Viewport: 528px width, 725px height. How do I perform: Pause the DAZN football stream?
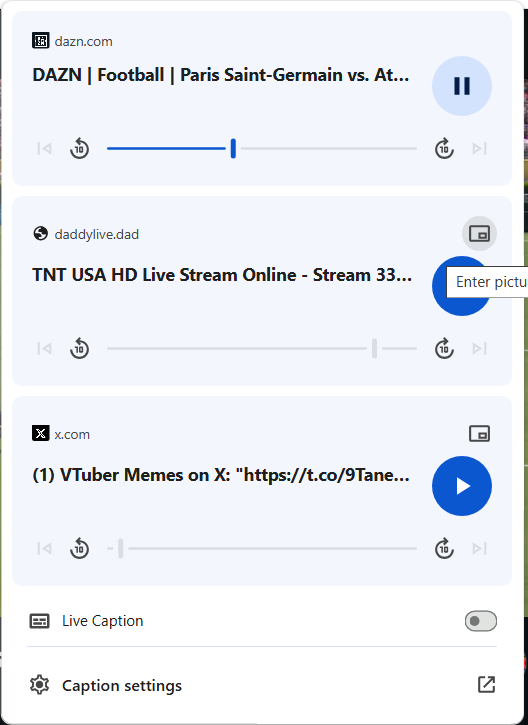point(461,86)
